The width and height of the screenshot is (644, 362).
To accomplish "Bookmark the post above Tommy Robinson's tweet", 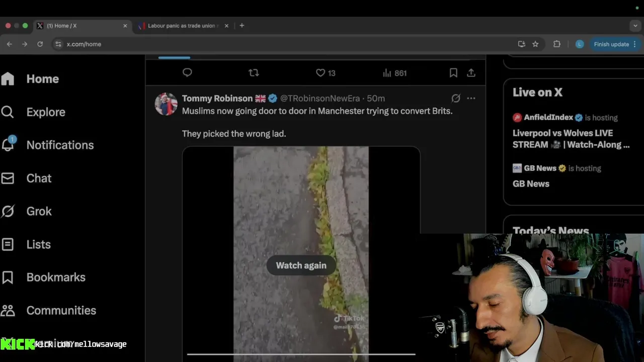I will coord(453,73).
